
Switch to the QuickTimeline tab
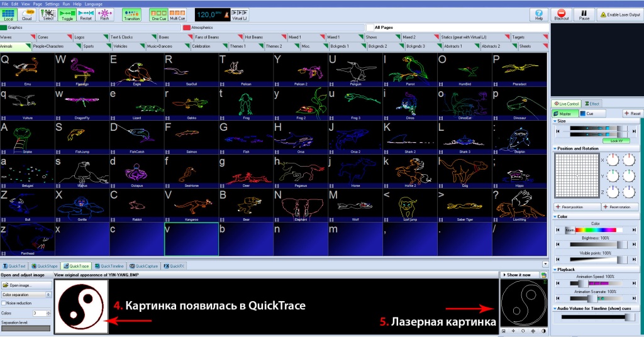coord(109,266)
